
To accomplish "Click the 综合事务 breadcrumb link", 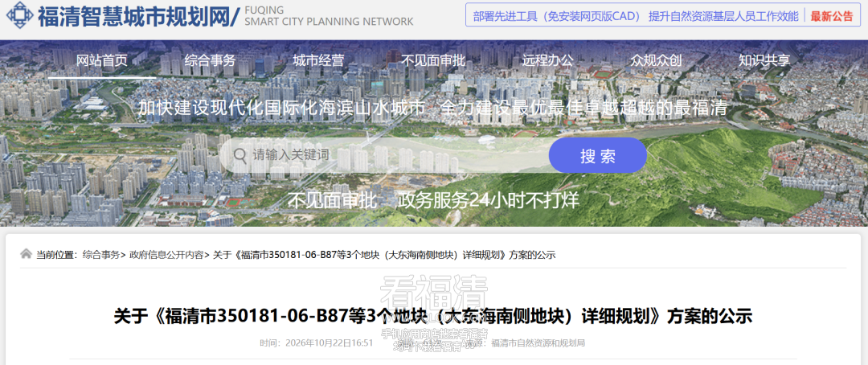I will click(100, 255).
